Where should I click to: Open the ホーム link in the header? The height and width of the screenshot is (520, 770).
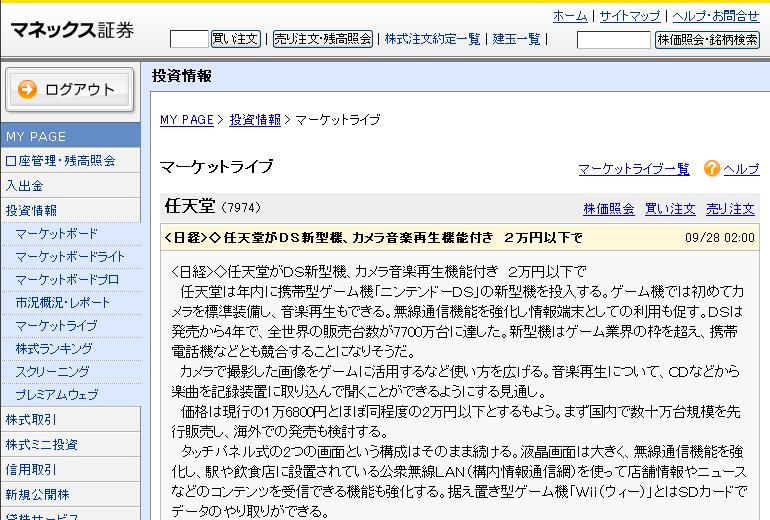click(x=570, y=16)
